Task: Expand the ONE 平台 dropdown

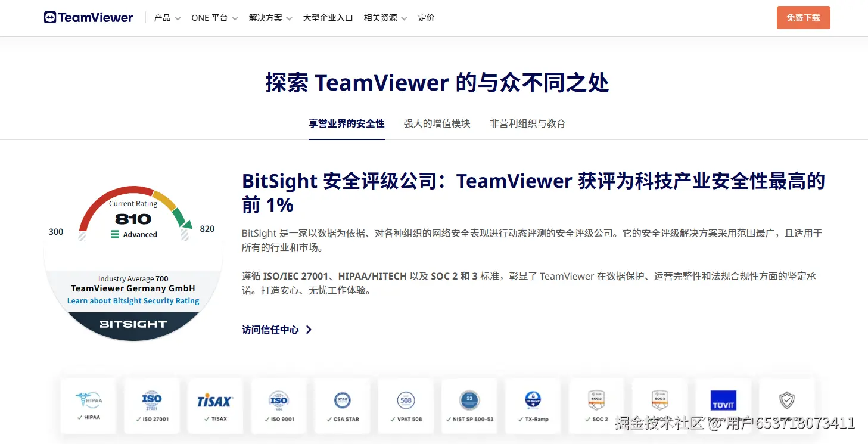Action: (215, 18)
